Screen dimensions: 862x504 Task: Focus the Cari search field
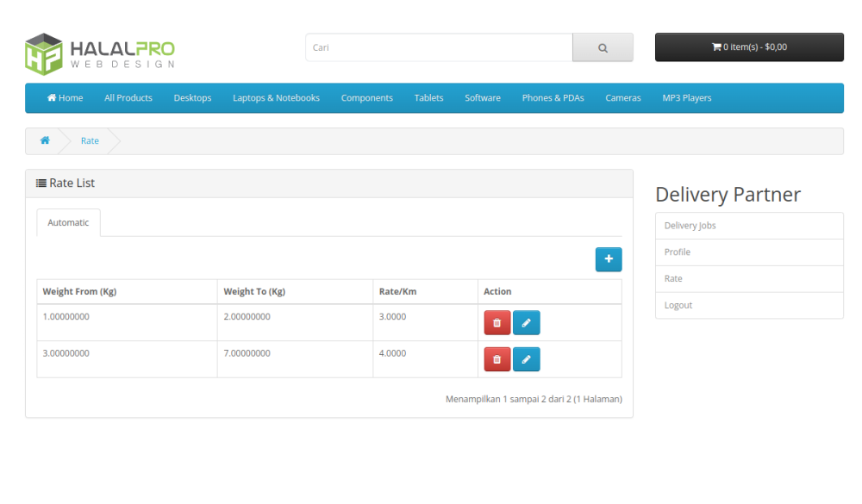438,48
